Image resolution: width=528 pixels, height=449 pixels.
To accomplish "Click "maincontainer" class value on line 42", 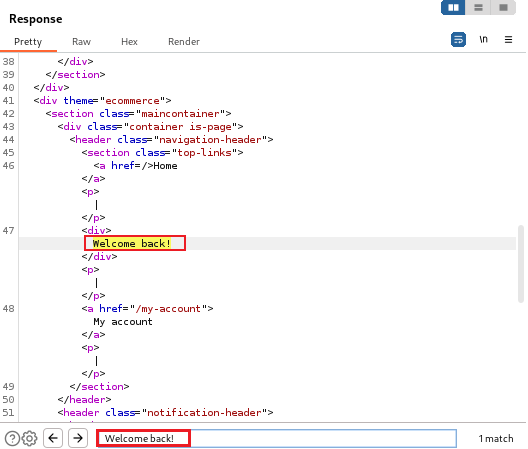I will coord(180,114).
